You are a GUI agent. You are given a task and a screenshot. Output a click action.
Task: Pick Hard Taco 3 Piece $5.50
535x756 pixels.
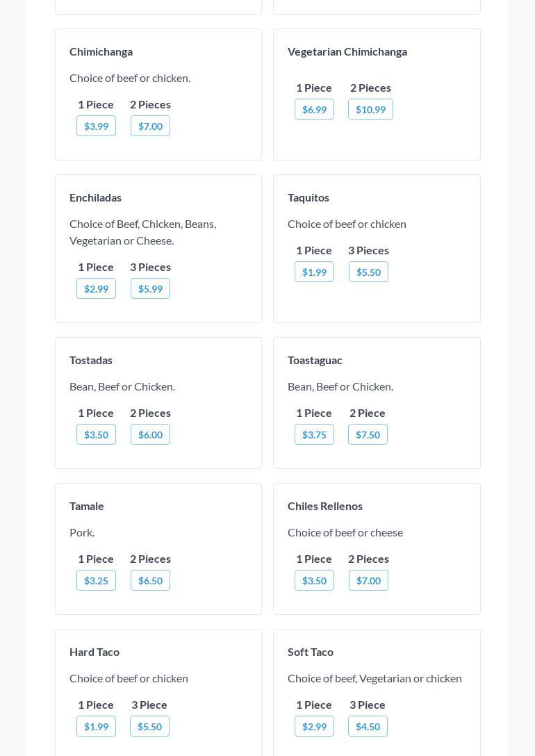(149, 726)
